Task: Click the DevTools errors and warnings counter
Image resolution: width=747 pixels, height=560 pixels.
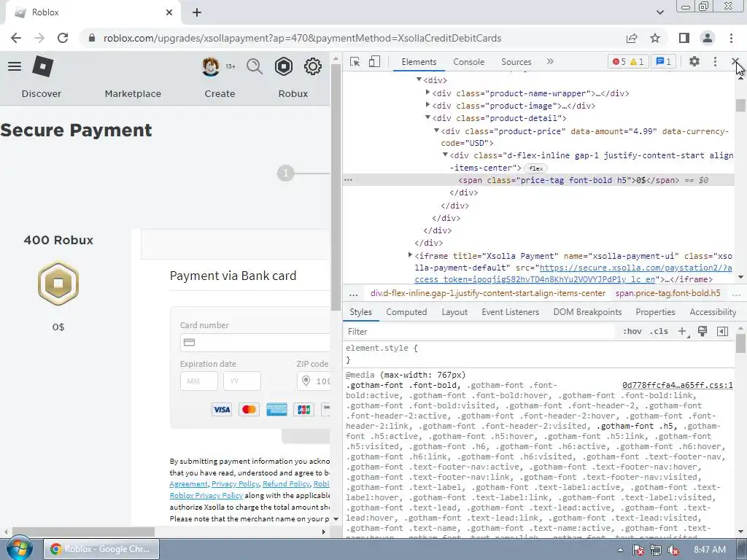Action: 628,61
